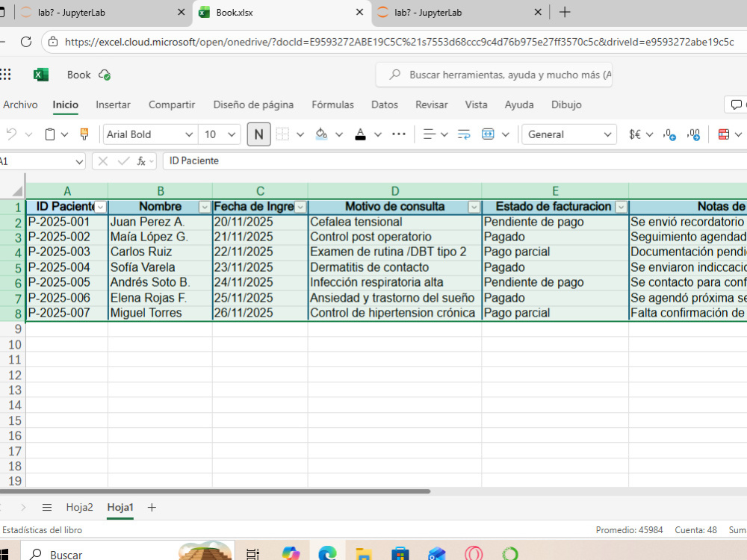Viewport: 747px width, 560px height.
Task: Click the browser address bar URL
Action: click(399, 42)
